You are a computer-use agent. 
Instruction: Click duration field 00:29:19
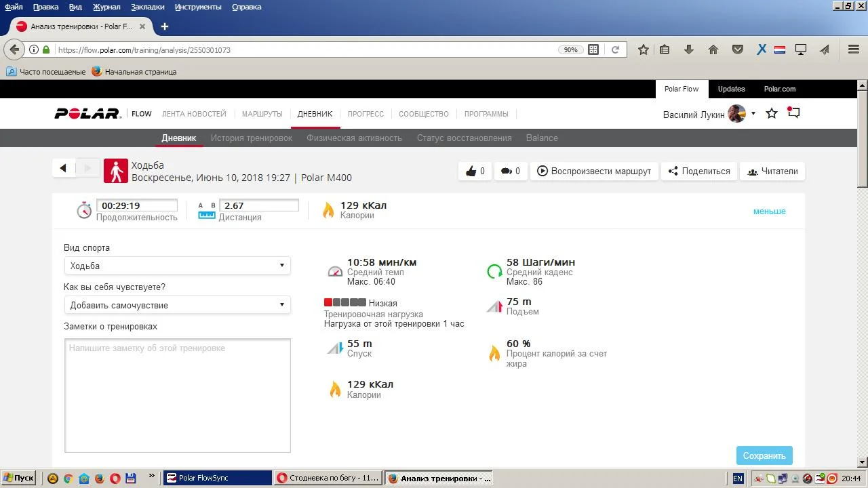click(x=137, y=205)
